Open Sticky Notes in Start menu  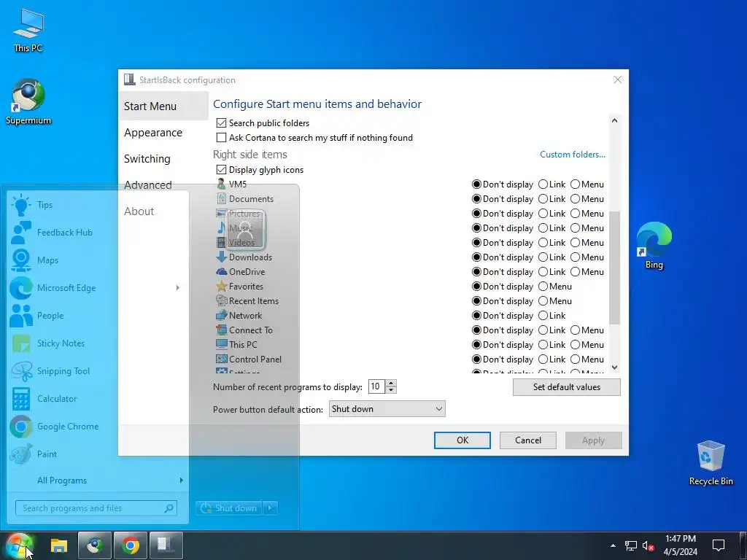click(x=97, y=343)
